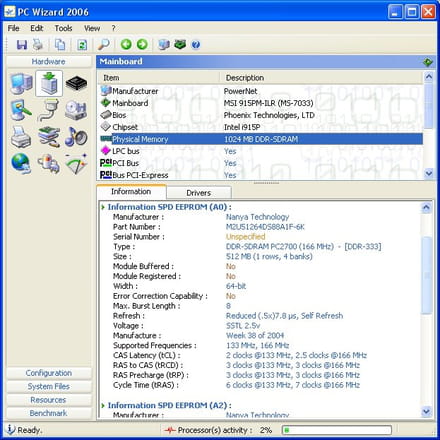Select the Devices stacked cards icon
The width and height of the screenshot is (440, 440).
point(49,137)
